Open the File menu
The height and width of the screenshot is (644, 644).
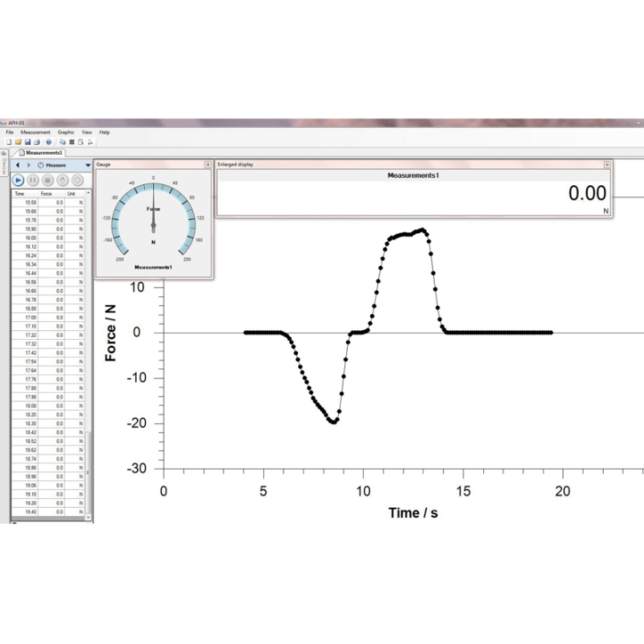point(10,132)
